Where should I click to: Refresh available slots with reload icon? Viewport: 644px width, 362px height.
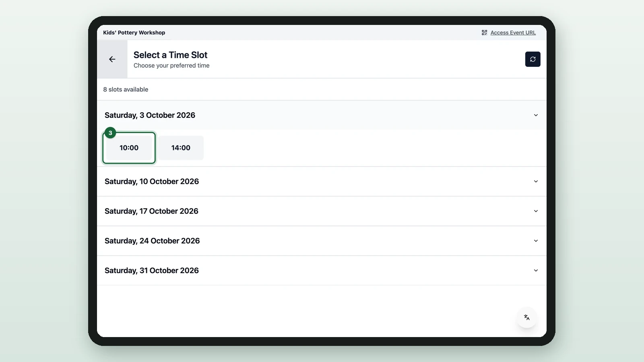[533, 59]
